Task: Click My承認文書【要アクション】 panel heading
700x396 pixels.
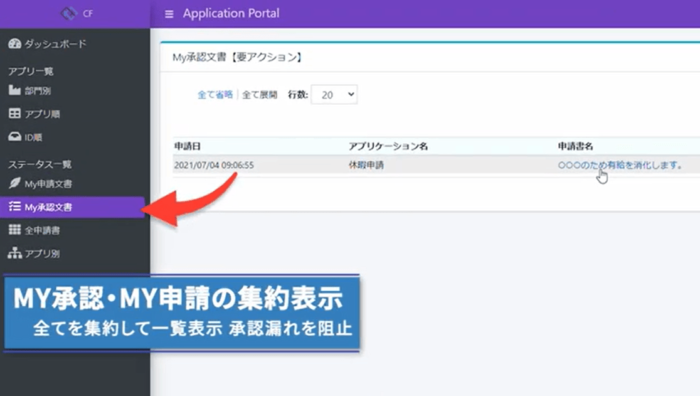Action: tap(238, 57)
